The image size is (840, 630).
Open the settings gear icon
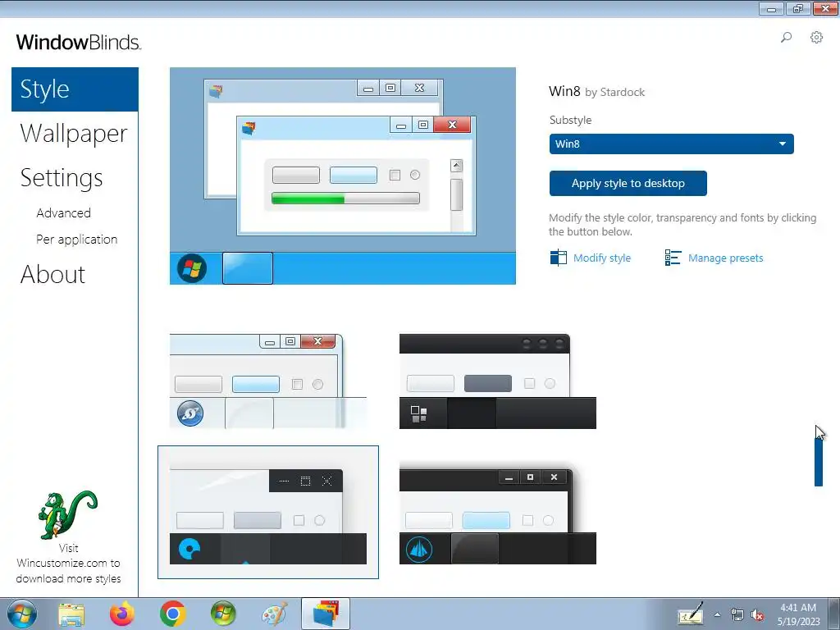[x=816, y=38]
